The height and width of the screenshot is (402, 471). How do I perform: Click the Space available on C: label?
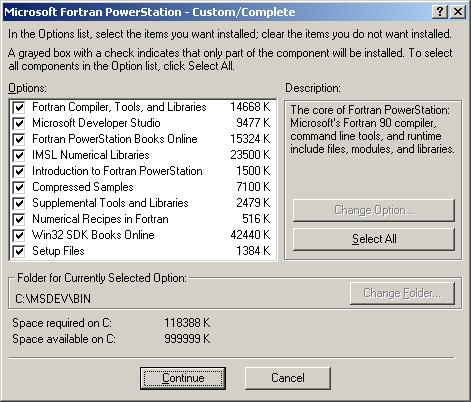coord(64,339)
